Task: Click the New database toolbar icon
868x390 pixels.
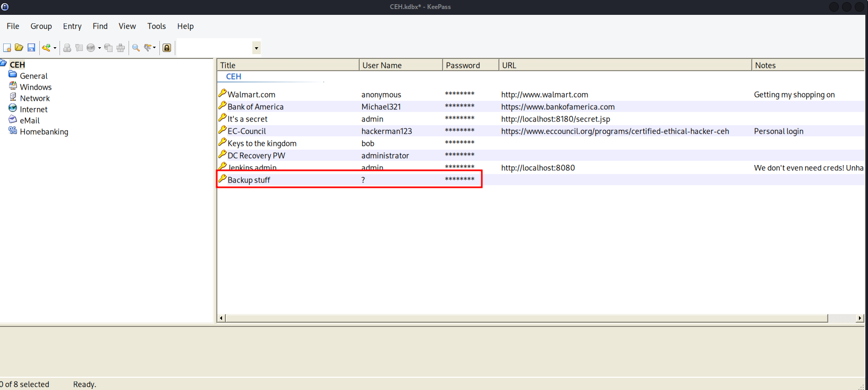Action: click(7, 48)
